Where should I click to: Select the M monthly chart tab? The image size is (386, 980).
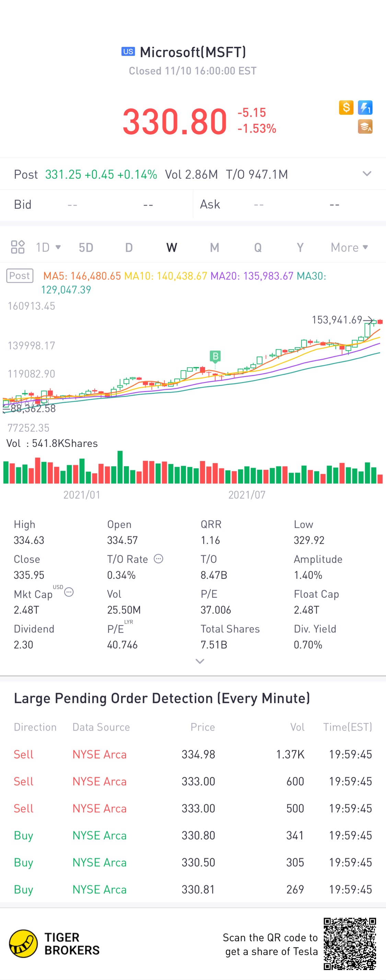[x=215, y=247]
